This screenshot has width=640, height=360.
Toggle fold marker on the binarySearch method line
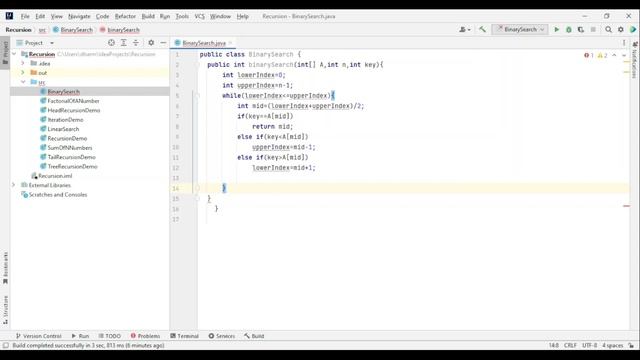(x=197, y=64)
